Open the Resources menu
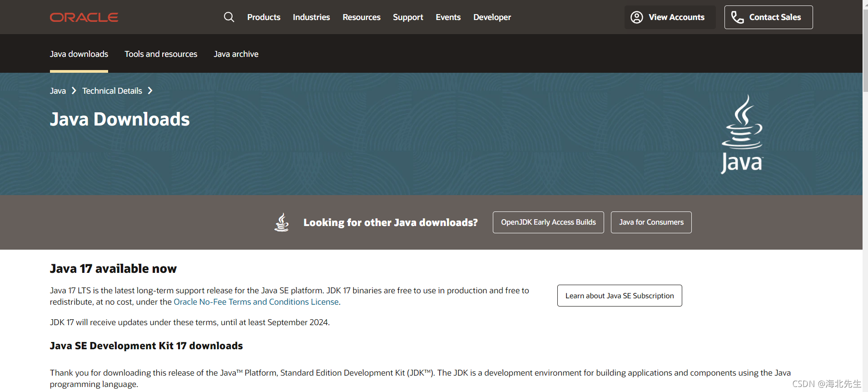Screen dimensions: 868x392 [x=362, y=17]
